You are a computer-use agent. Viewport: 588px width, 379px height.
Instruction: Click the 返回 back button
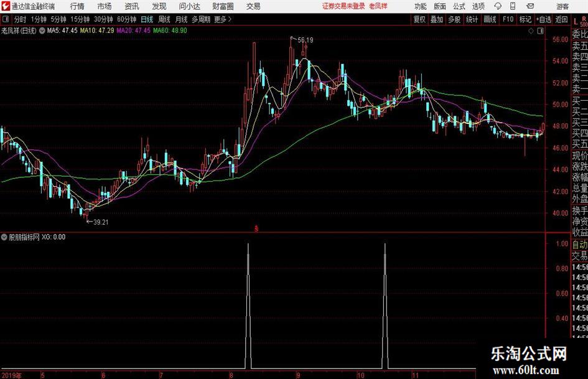click(561, 19)
